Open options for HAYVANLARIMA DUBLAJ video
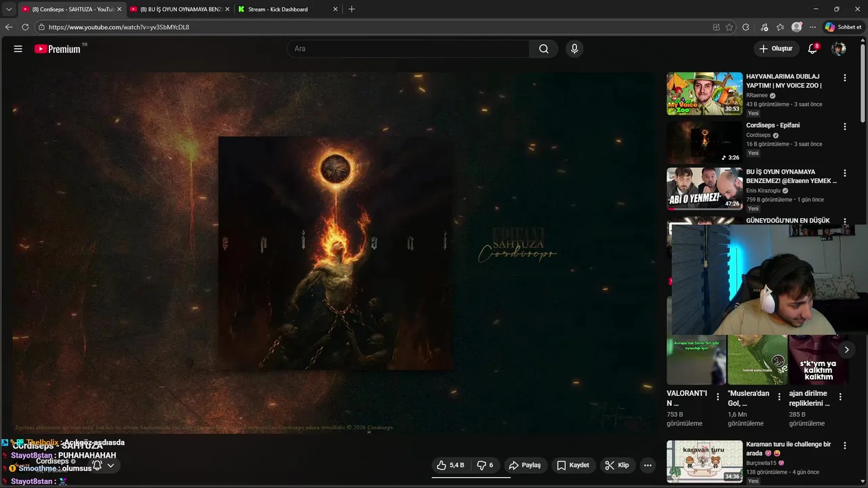Viewport: 868px width, 488px height. pyautogui.click(x=844, y=78)
